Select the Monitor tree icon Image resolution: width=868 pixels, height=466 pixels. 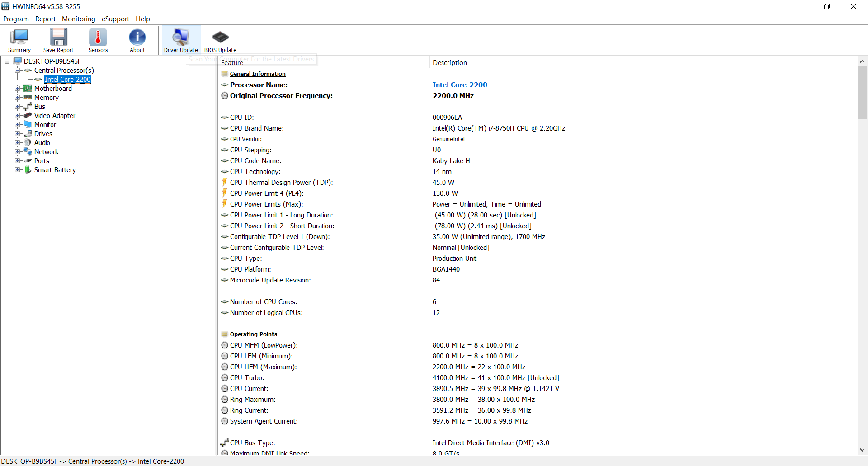click(x=28, y=124)
